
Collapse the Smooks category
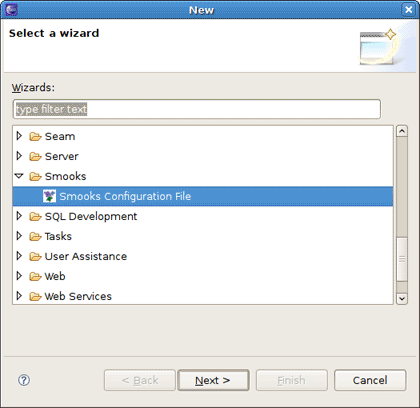[x=19, y=176]
